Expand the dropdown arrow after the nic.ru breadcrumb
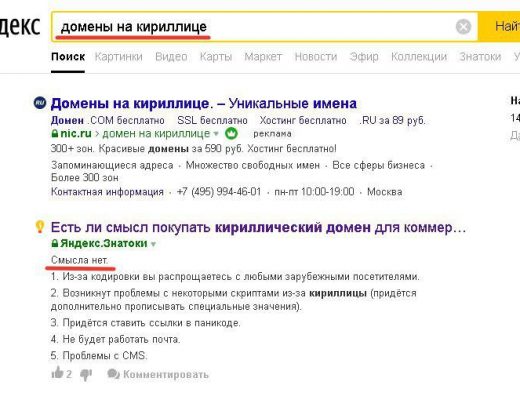520x400 pixels. 216,134
